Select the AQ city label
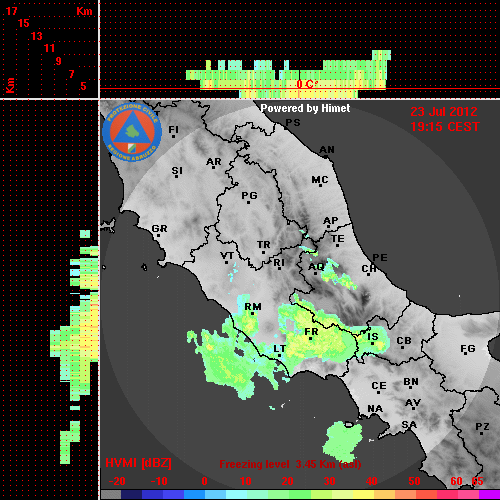Viewport: 500px width, 500px height. point(316,267)
